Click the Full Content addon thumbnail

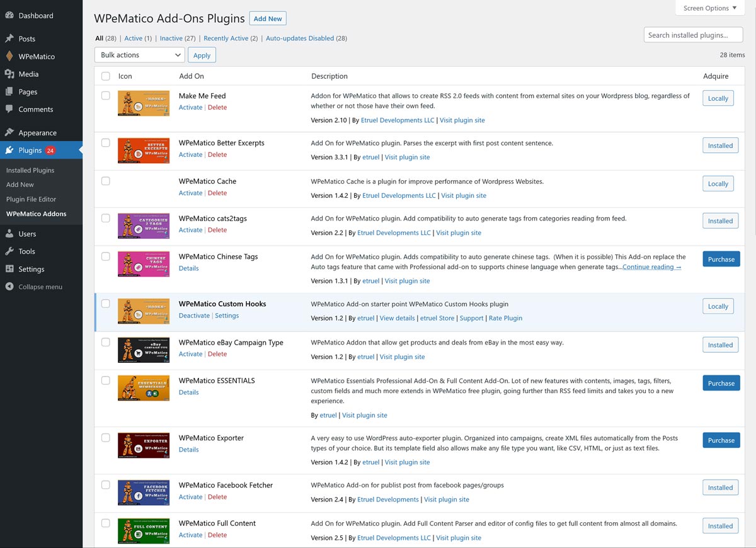[x=144, y=531]
